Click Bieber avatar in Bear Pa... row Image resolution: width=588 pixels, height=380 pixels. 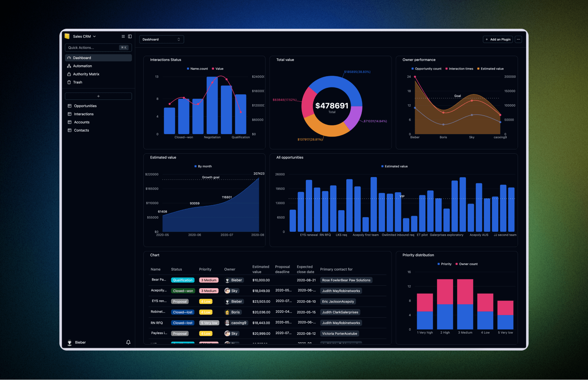click(x=227, y=280)
